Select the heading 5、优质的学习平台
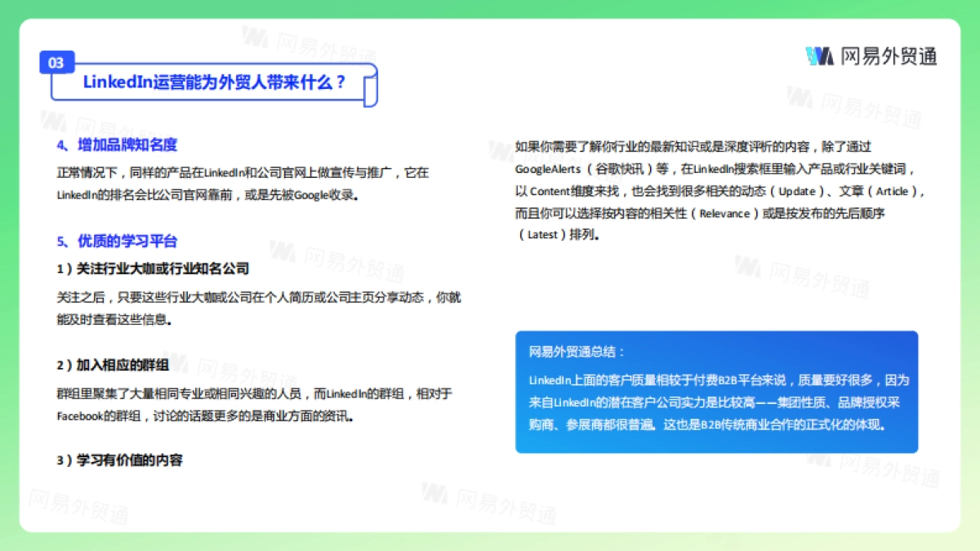Image resolution: width=980 pixels, height=551 pixels. coord(118,242)
